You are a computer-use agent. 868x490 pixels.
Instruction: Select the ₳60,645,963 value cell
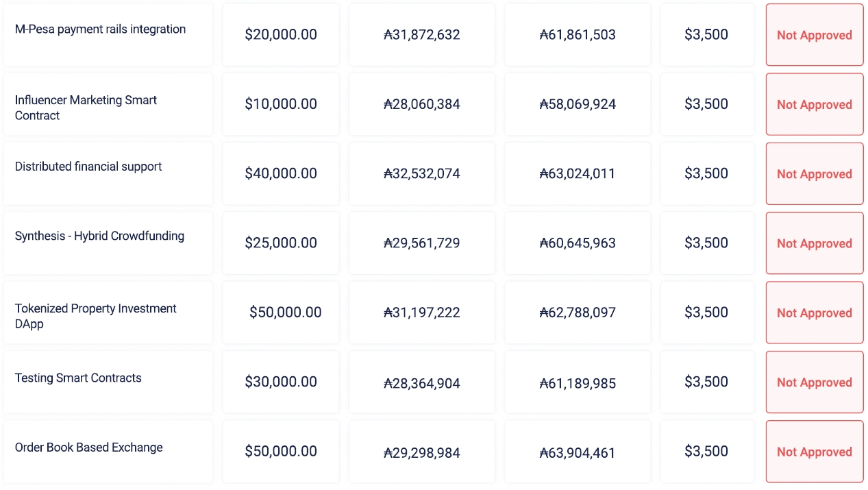click(578, 243)
